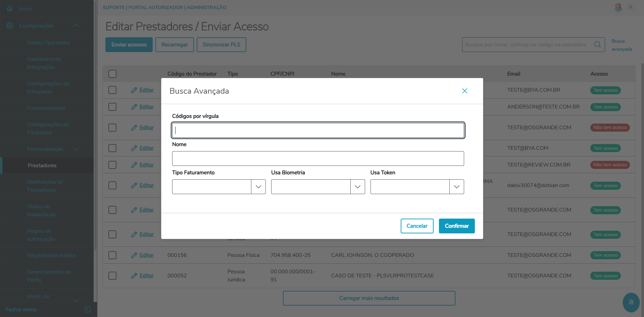Image resolution: width=644 pixels, height=317 pixels.
Task: Close the Busca Avançada dialog with X
Action: coord(464,91)
